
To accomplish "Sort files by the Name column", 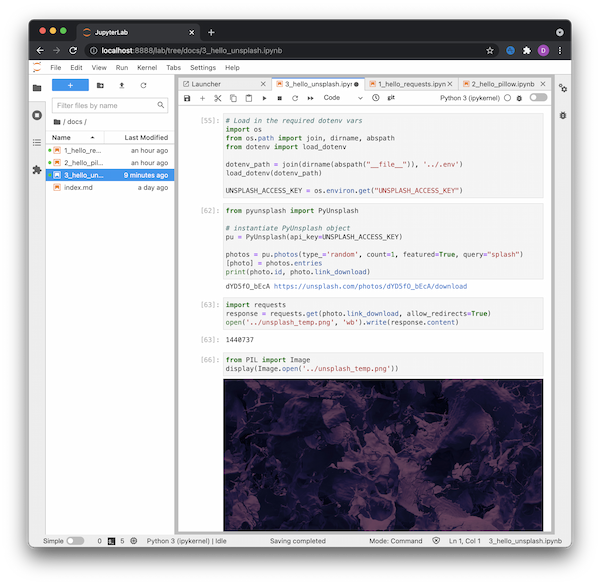I will click(62, 137).
